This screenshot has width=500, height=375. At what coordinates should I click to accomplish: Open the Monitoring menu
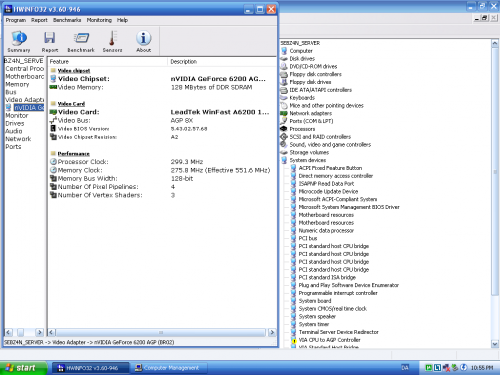click(x=99, y=20)
